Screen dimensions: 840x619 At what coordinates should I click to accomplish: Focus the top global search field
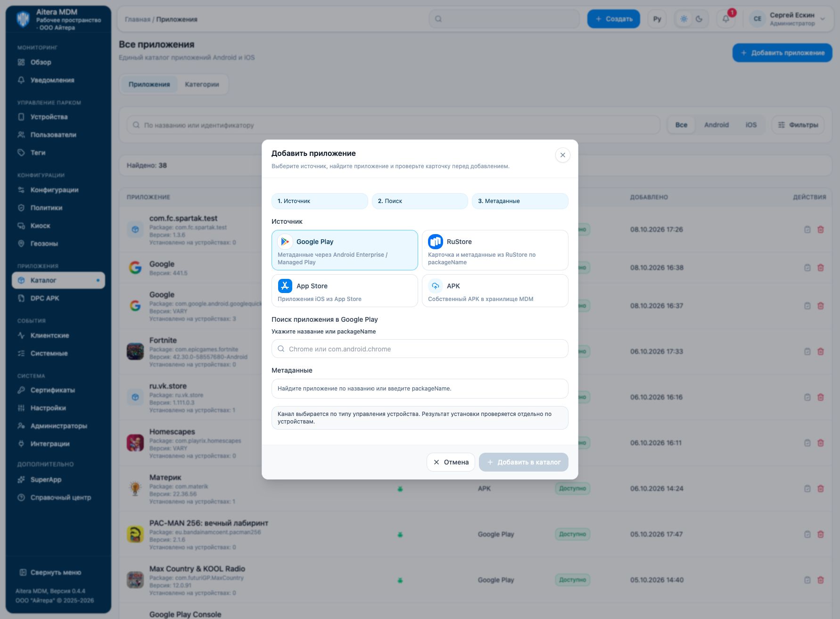tap(504, 19)
